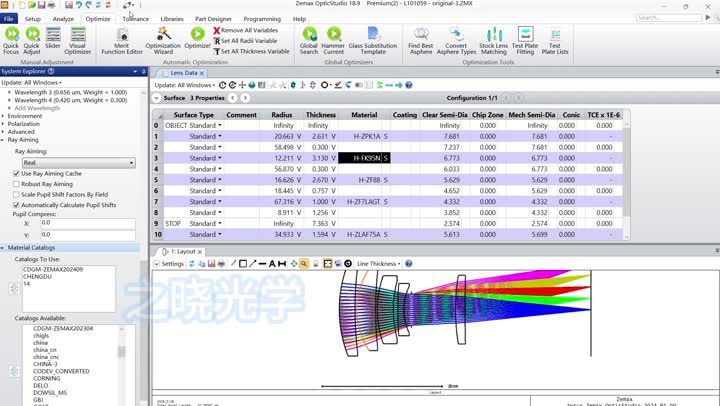This screenshot has height=406, width=720.
Task: Expand the Polarization tree item
Action: click(3, 124)
